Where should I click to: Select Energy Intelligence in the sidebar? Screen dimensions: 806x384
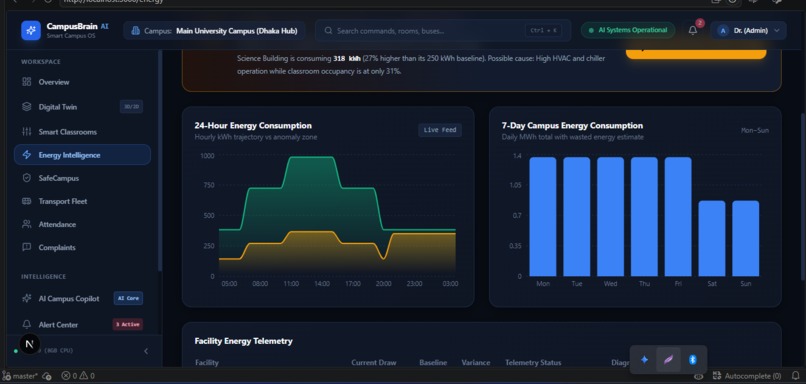[x=82, y=155]
